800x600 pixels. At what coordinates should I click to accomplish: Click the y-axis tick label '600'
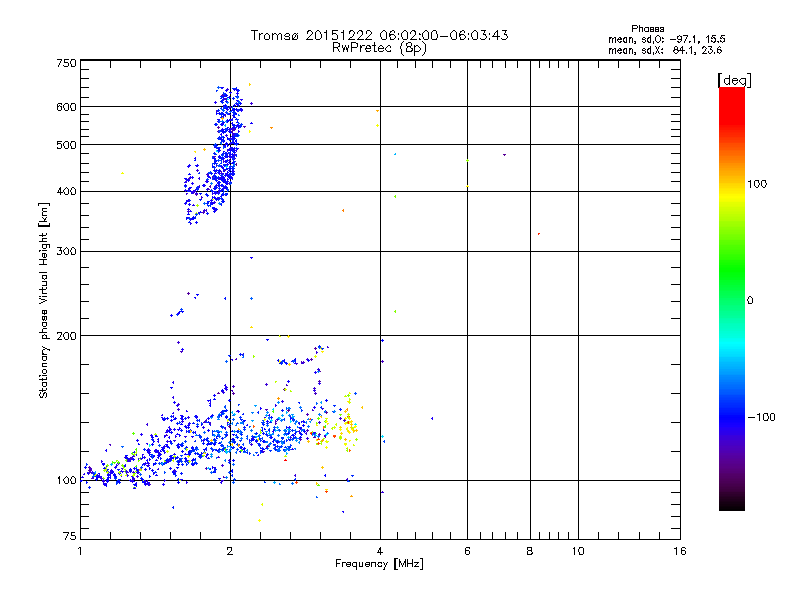tap(66, 107)
